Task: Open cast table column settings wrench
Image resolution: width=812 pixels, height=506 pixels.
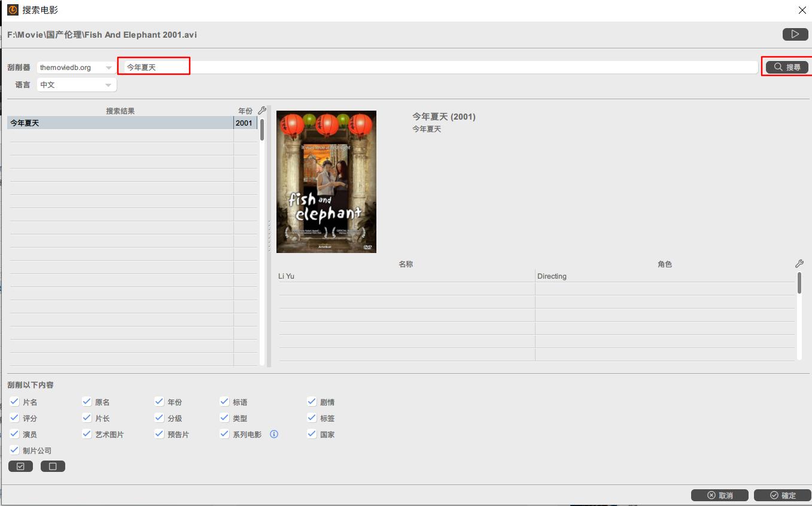Action: pyautogui.click(x=799, y=264)
